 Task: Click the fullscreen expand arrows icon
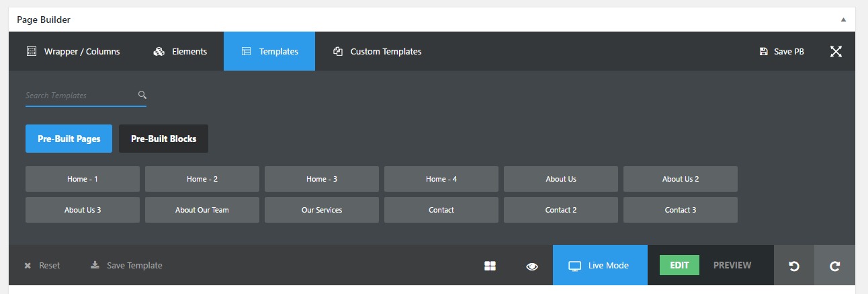[836, 52]
